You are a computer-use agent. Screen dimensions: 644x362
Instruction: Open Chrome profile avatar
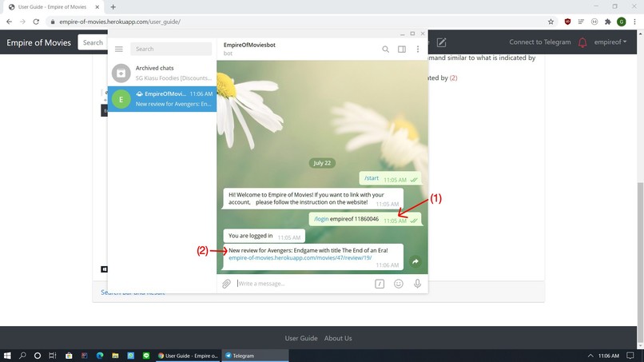point(622,22)
